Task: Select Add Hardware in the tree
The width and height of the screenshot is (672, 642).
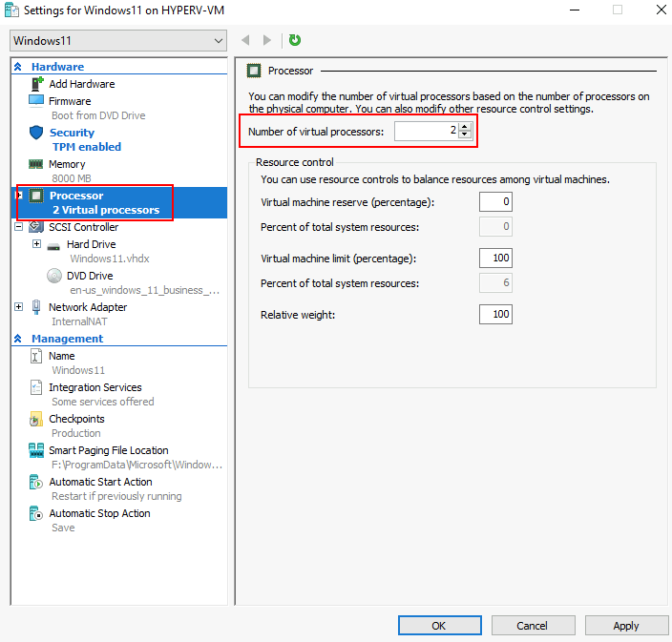Action: [82, 84]
